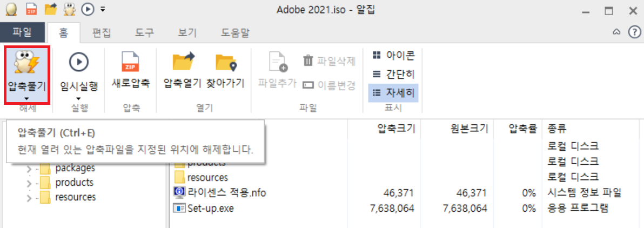Maximize the ALZip window
This screenshot has height=228, width=644.
(x=609, y=11)
